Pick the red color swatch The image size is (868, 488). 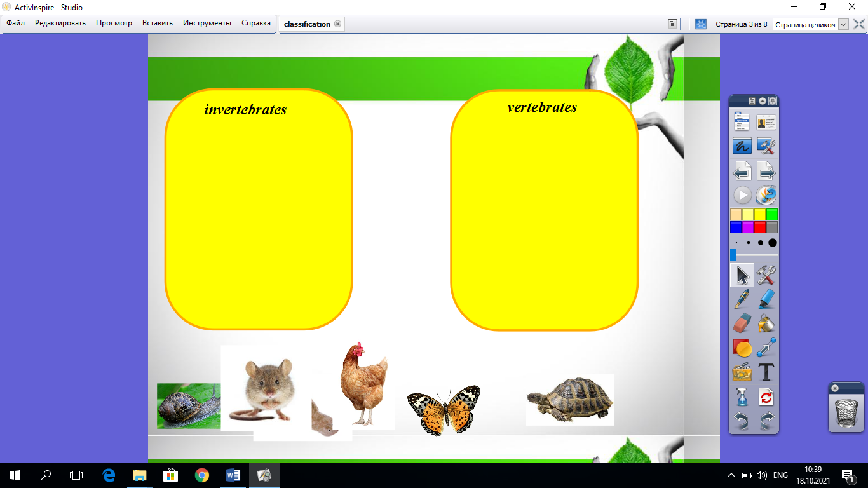tap(760, 227)
